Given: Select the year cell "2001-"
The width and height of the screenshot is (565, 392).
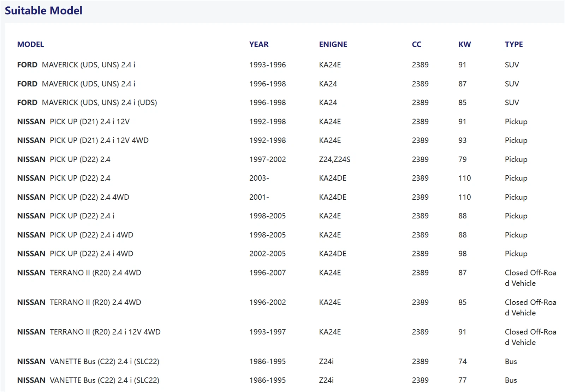Looking at the screenshot, I should 259,197.
